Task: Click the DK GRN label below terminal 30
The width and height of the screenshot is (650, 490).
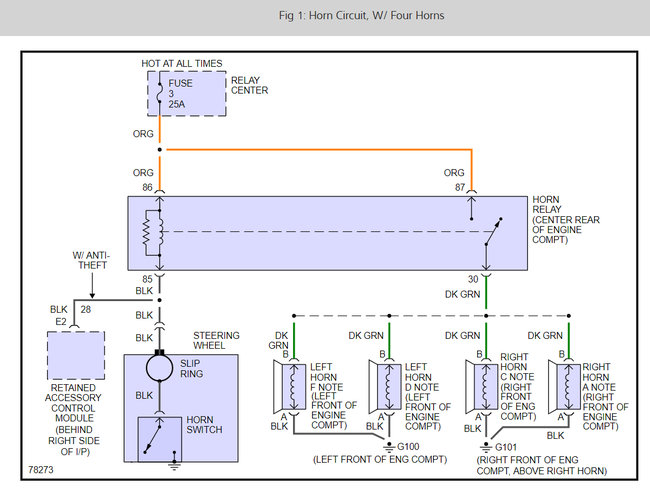Action: [463, 294]
